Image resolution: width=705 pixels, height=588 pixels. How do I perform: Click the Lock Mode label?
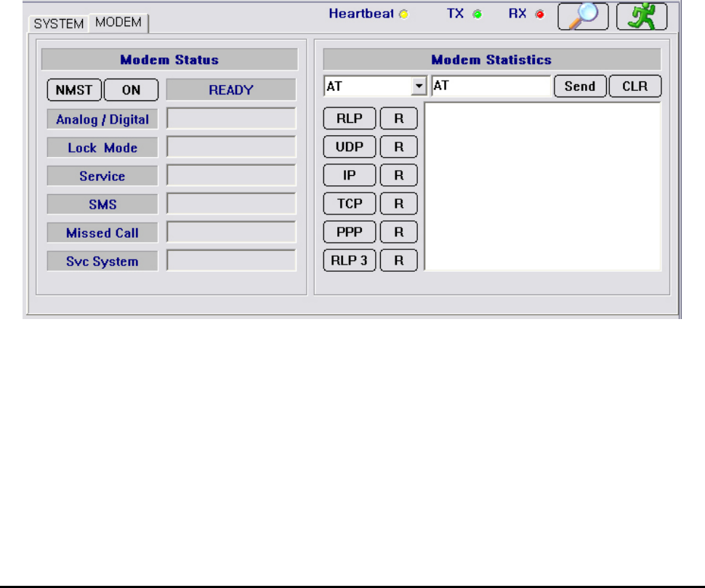(x=102, y=148)
